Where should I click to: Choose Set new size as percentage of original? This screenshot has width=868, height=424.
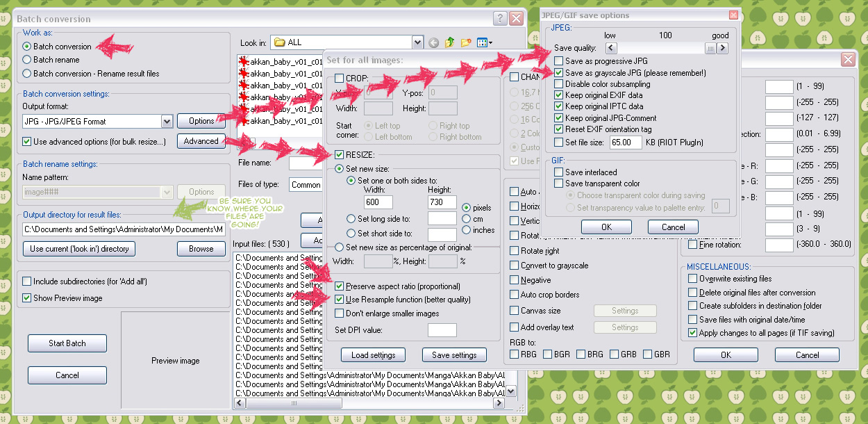click(340, 247)
